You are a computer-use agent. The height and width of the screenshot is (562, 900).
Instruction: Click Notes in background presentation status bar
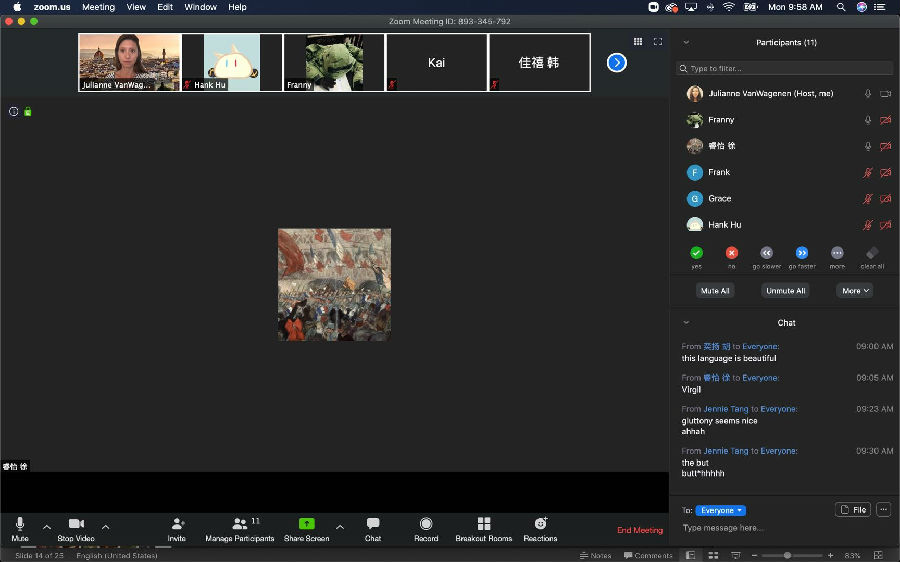pyautogui.click(x=595, y=555)
